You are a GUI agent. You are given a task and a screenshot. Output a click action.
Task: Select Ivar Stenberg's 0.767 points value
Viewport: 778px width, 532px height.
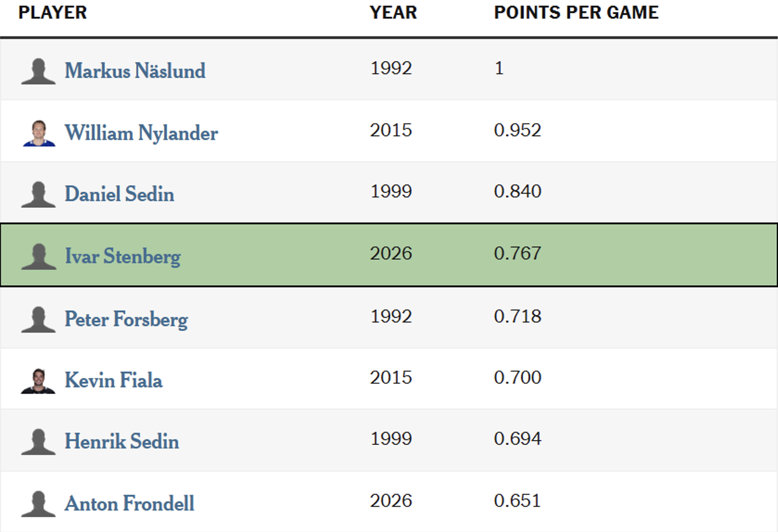tap(518, 254)
